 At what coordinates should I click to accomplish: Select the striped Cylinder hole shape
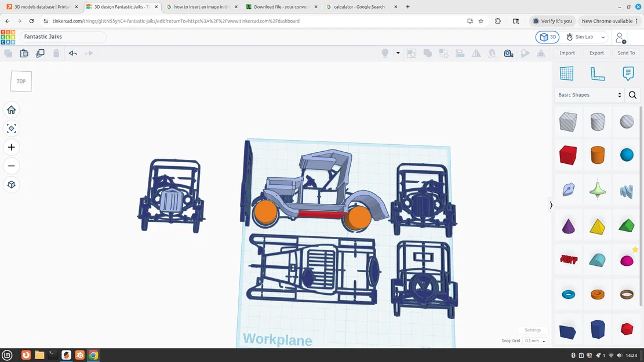tap(598, 122)
